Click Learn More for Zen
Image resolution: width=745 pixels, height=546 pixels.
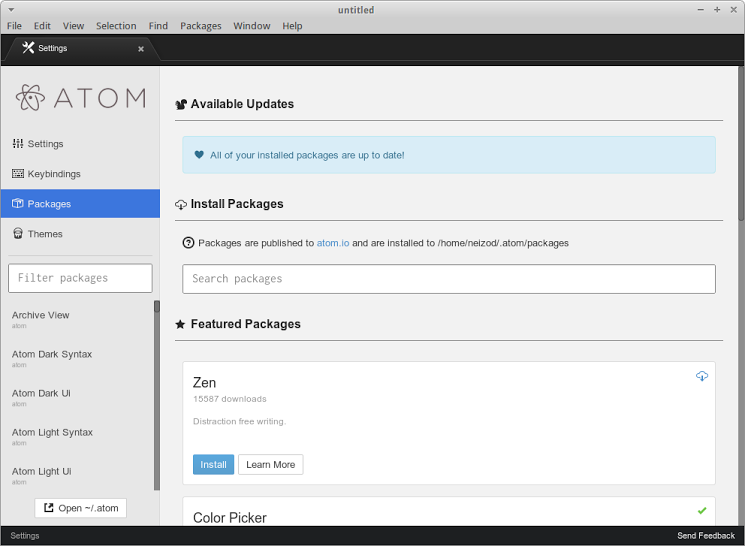point(270,464)
